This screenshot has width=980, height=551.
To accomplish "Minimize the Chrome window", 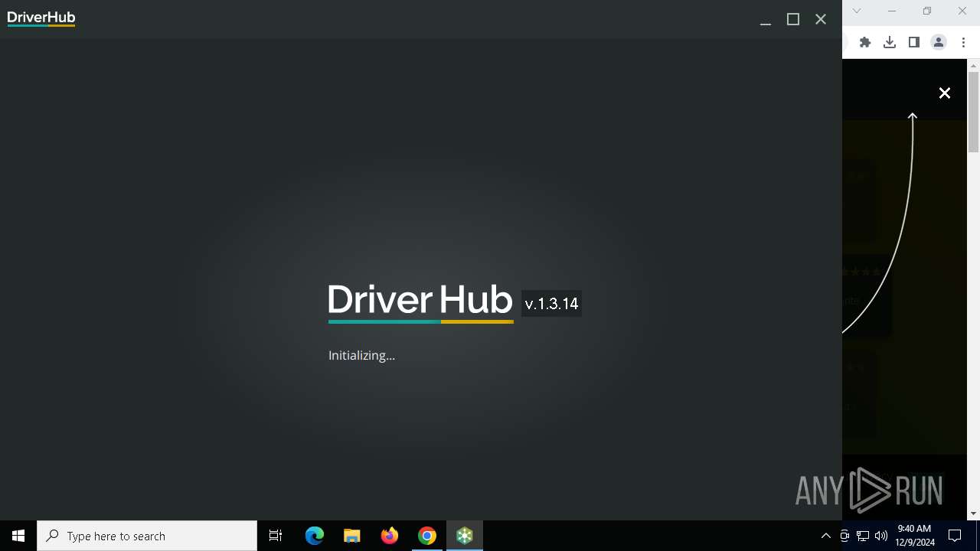I will [x=892, y=11].
